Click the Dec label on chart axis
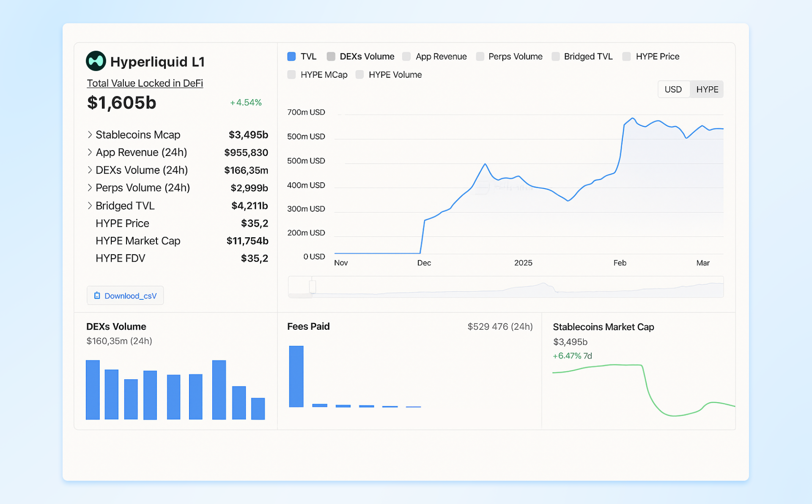Image resolution: width=812 pixels, height=504 pixels. point(424,263)
